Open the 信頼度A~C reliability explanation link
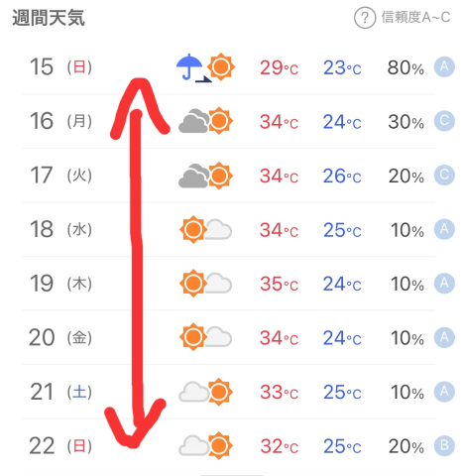This screenshot has height=476, width=464. [415, 17]
